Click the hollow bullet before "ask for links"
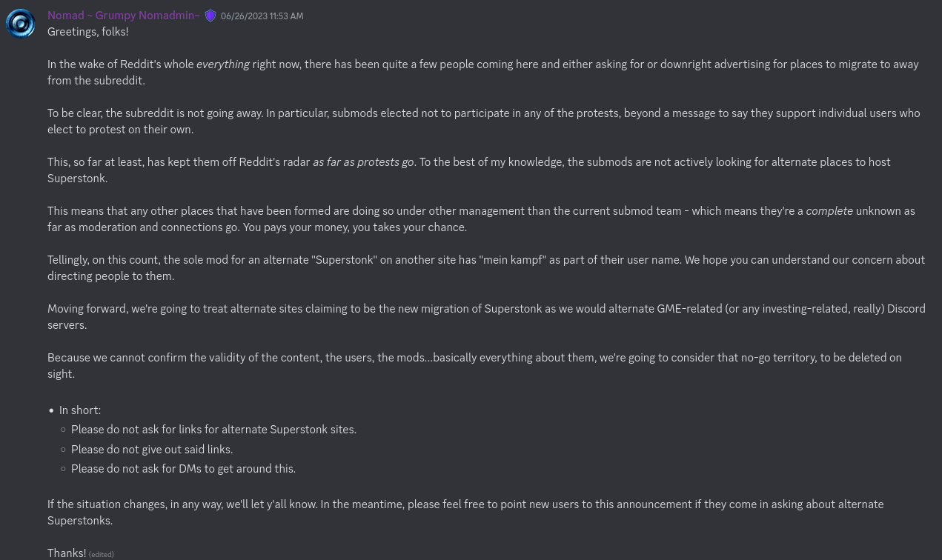The width and height of the screenshot is (942, 560). (x=63, y=430)
